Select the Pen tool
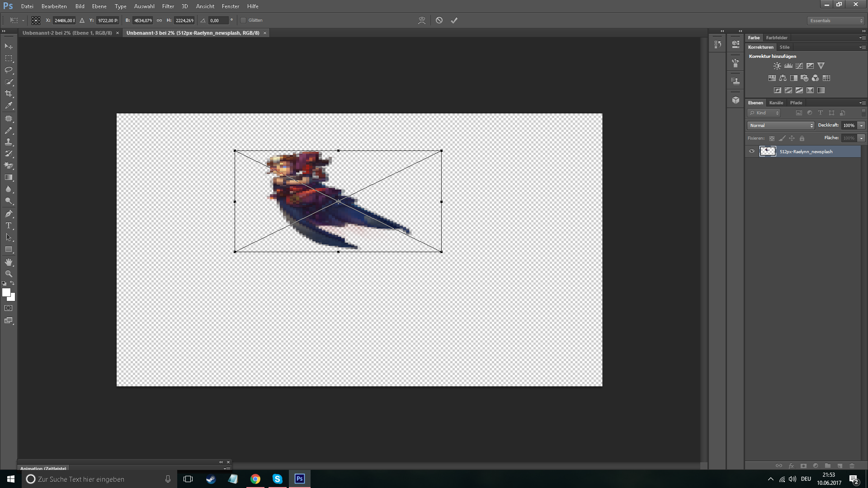 point(9,214)
